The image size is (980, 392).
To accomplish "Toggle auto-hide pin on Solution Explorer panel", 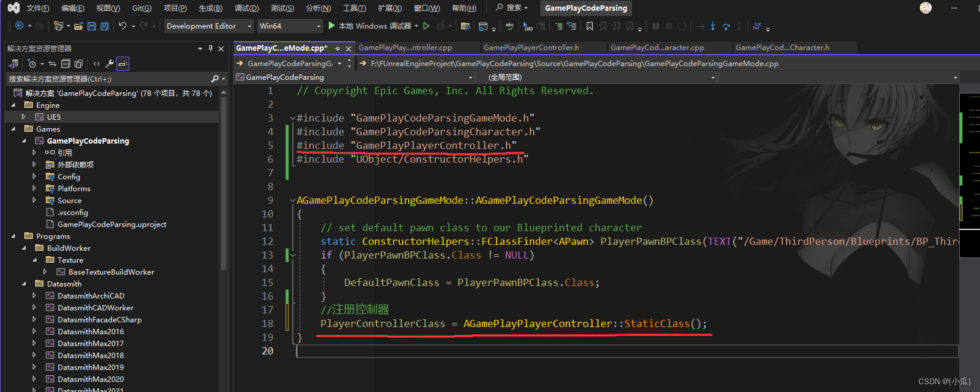I will pos(210,48).
